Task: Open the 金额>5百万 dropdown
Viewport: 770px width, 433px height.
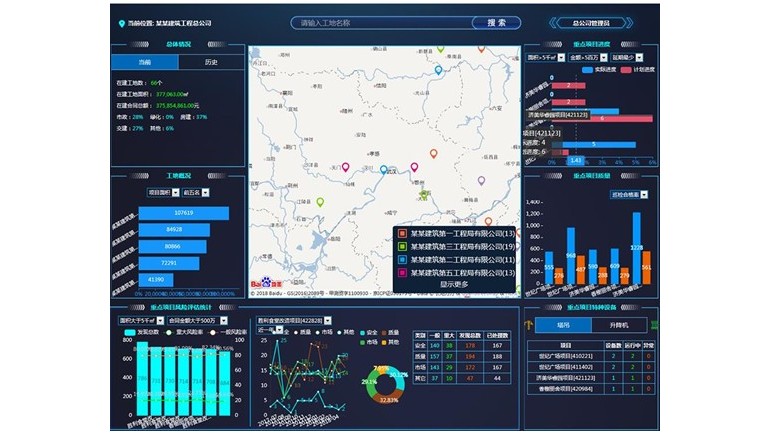Action: click(x=588, y=57)
